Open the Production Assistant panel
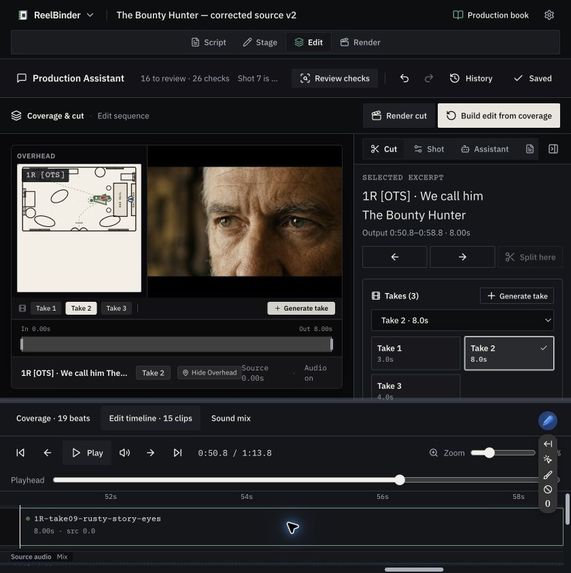 coord(71,78)
